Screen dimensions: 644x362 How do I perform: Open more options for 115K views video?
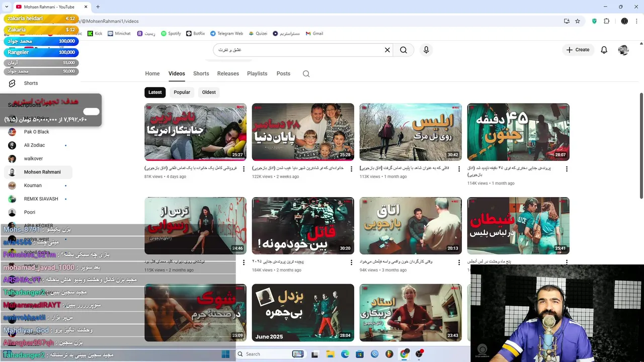[x=244, y=262]
